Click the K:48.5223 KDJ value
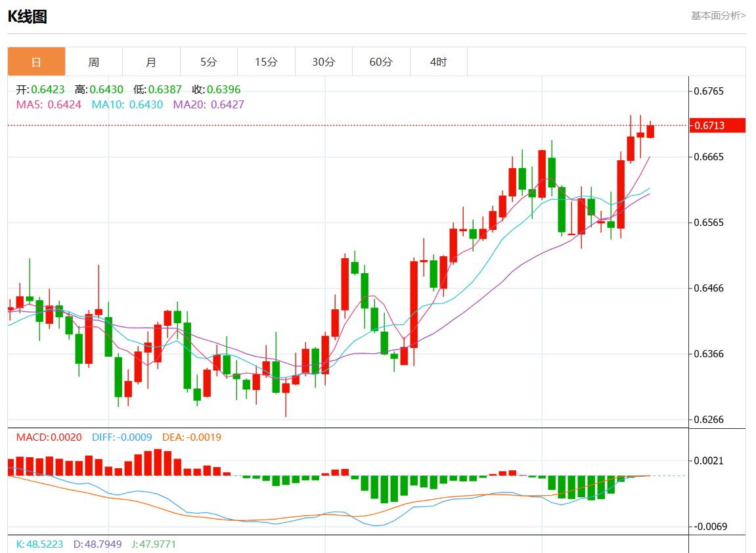This screenshot has height=553, width=756. (39, 544)
